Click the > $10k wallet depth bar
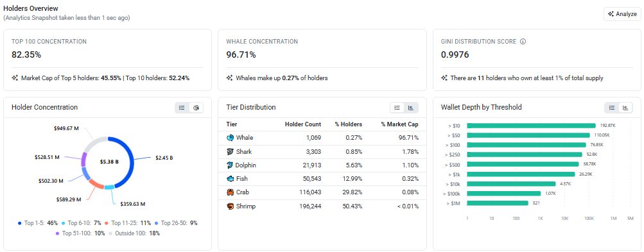The image size is (644, 252). pos(511,184)
